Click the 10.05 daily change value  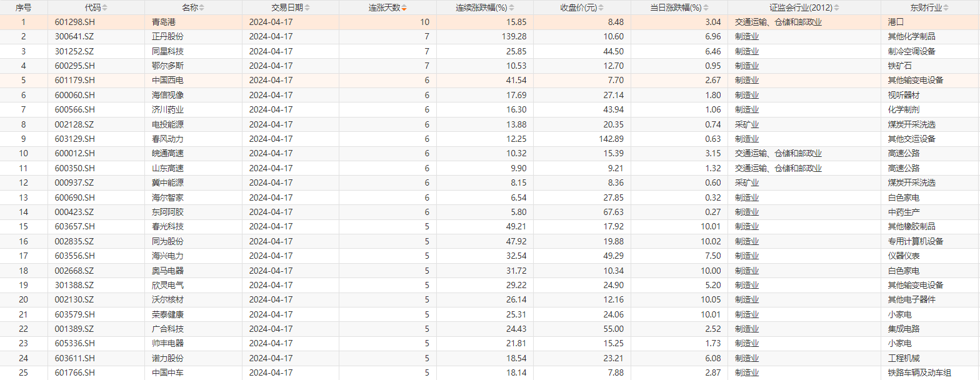pos(711,300)
